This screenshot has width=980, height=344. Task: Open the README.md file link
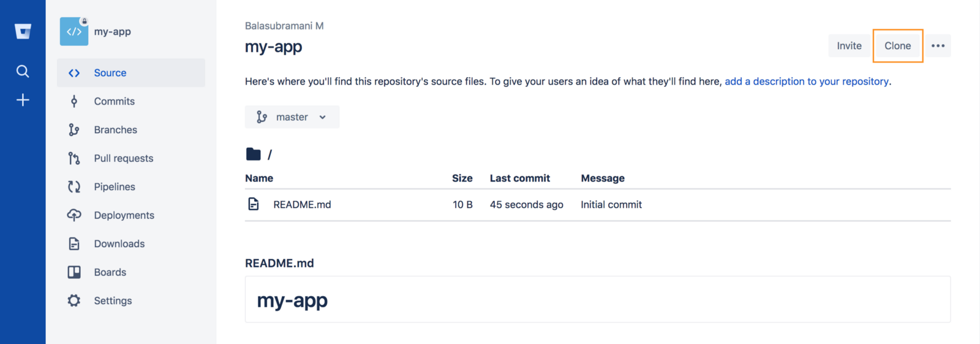[x=302, y=205]
